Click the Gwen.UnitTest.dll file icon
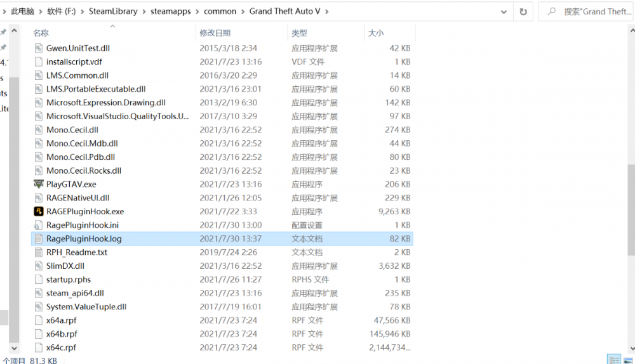Screen dimensions: 635x364 [x=39, y=48]
